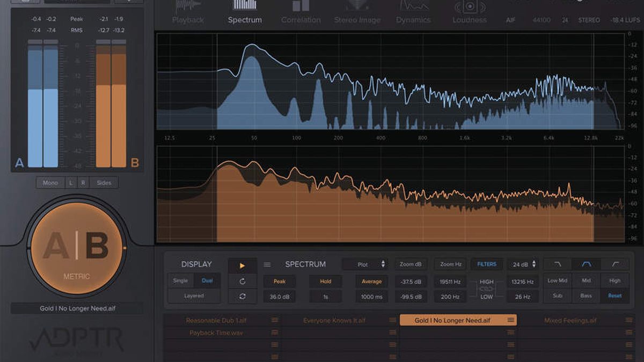Go to the Stereo Image tab
644x362 pixels.
point(357,13)
